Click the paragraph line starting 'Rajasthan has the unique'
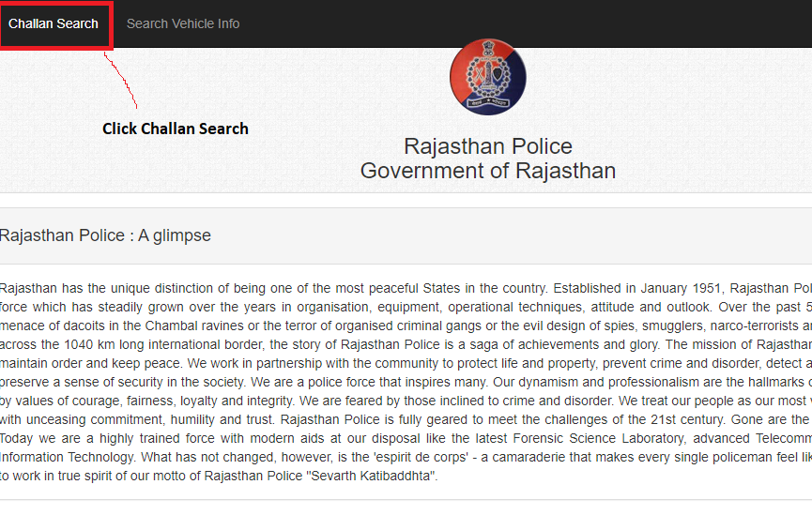The height and width of the screenshot is (515, 812). point(406,288)
